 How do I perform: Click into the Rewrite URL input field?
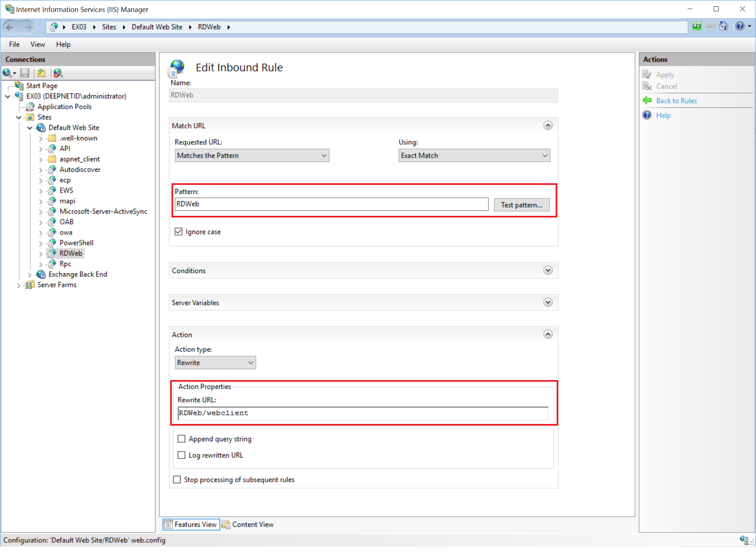coord(363,413)
